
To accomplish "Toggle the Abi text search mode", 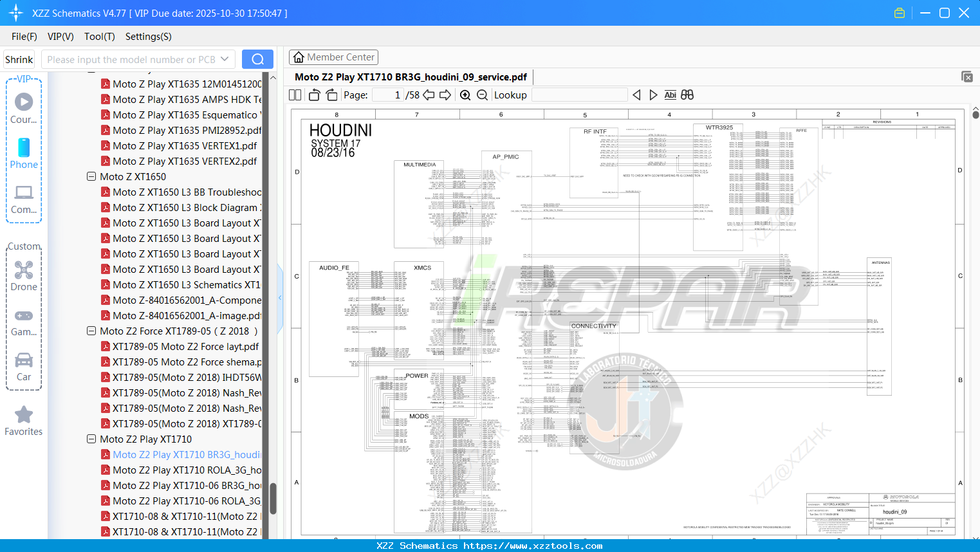I will (670, 95).
